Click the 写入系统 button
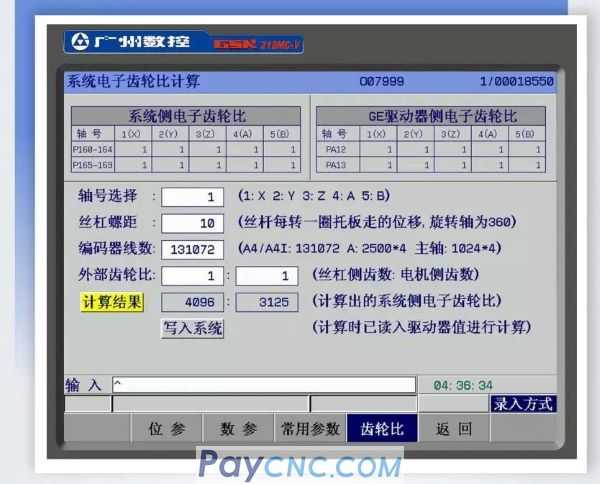The width and height of the screenshot is (600, 484). tap(193, 328)
